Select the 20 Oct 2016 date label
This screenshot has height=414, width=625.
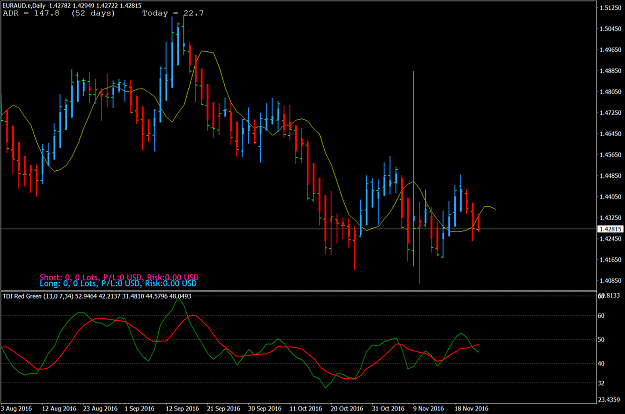click(347, 408)
